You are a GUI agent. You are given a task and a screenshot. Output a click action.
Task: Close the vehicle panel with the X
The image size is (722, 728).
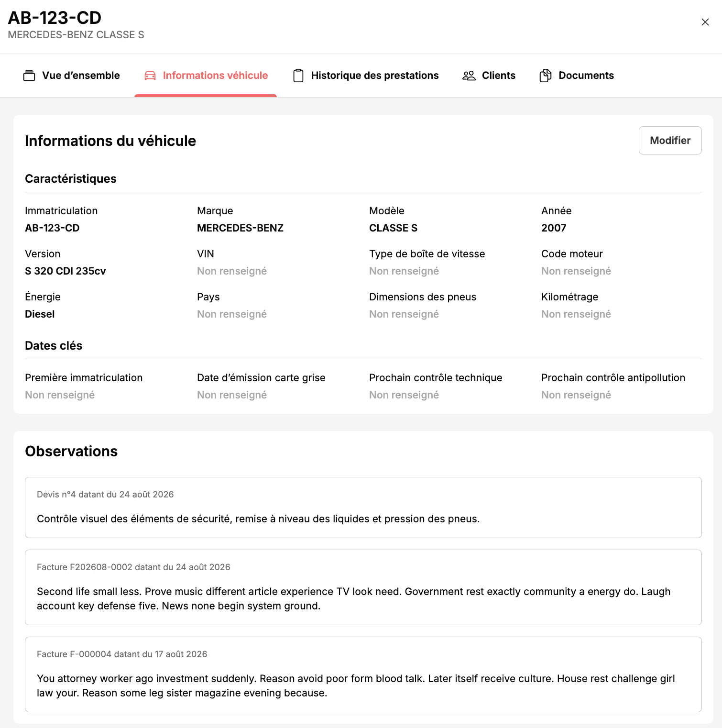[705, 22]
